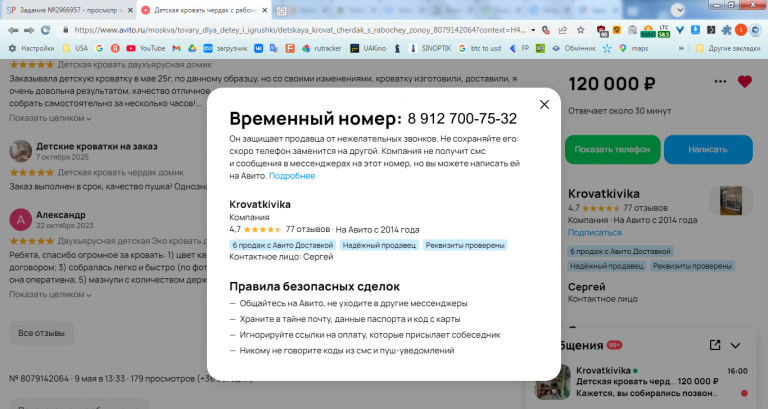
Task: Open the Настройки bookmark
Action: pos(31,48)
